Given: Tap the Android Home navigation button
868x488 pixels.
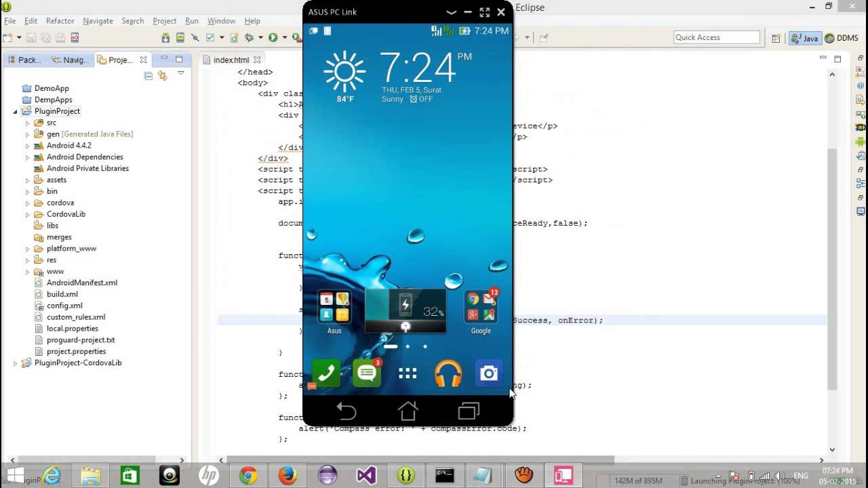Looking at the screenshot, I should pos(408,411).
